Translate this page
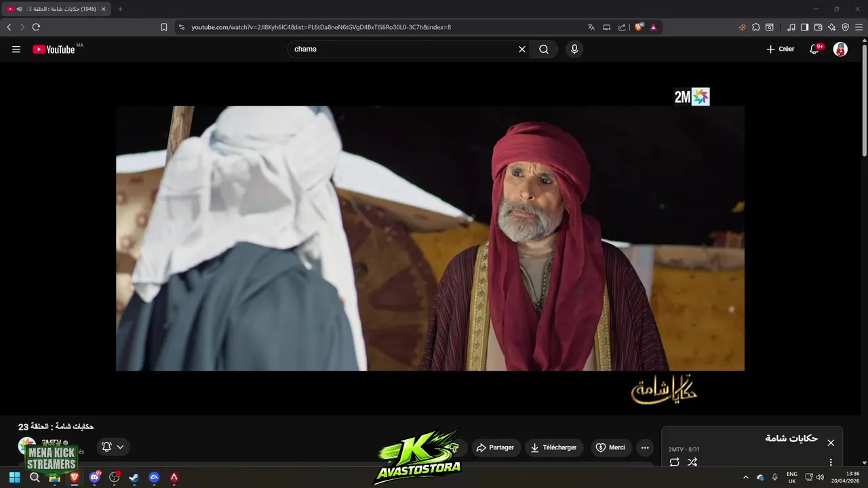This screenshot has height=488, width=868. pyautogui.click(x=591, y=27)
